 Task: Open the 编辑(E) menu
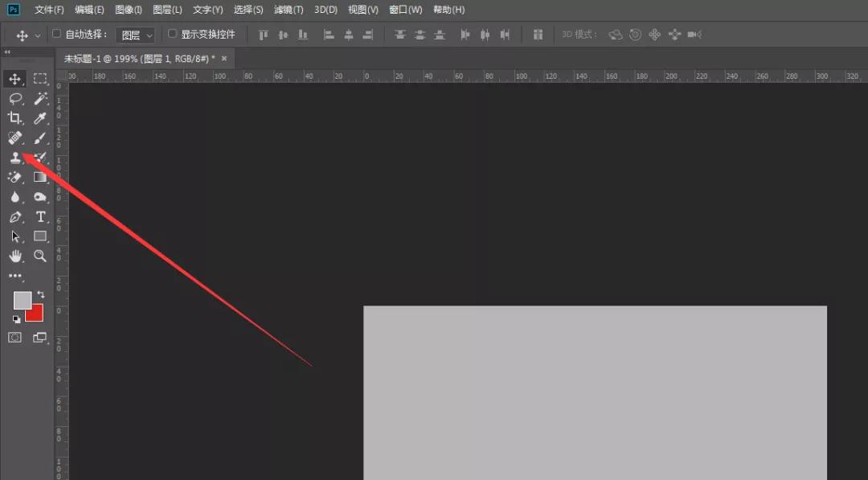click(89, 10)
